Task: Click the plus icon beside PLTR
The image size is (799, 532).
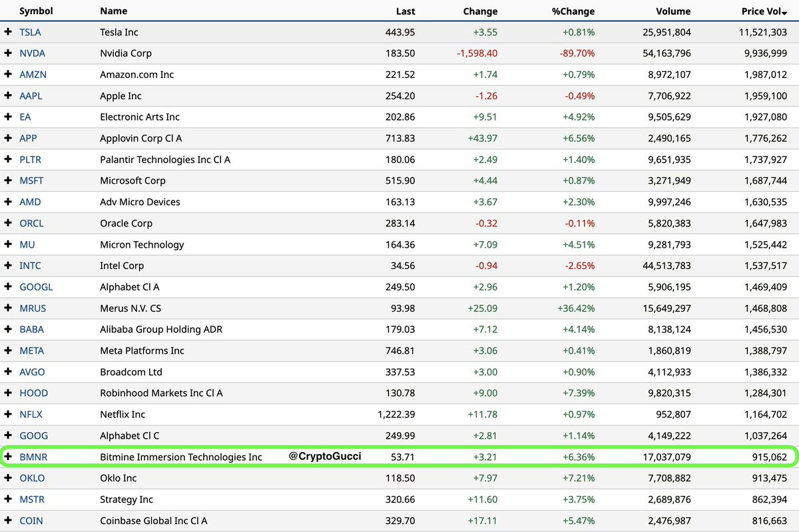Action: click(x=8, y=160)
